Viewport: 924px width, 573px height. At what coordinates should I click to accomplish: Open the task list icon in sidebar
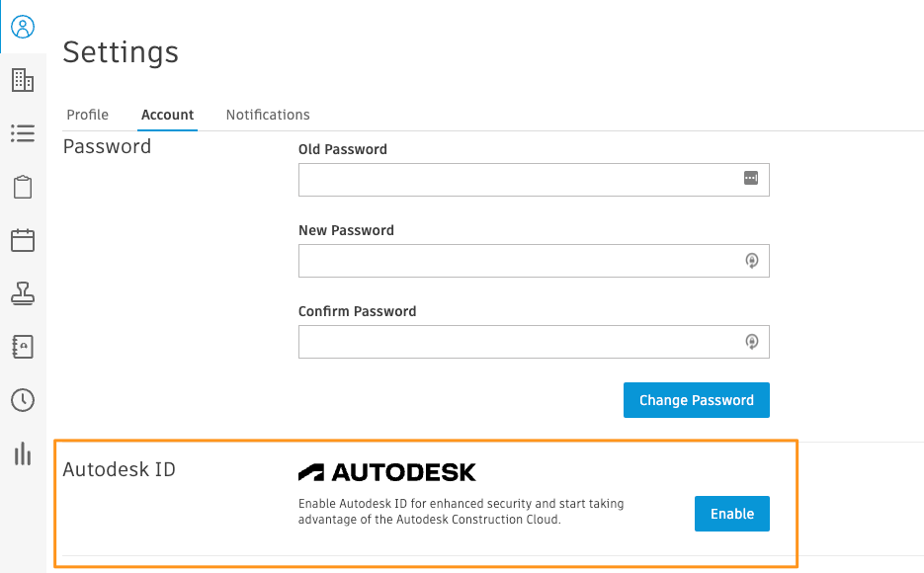(23, 133)
